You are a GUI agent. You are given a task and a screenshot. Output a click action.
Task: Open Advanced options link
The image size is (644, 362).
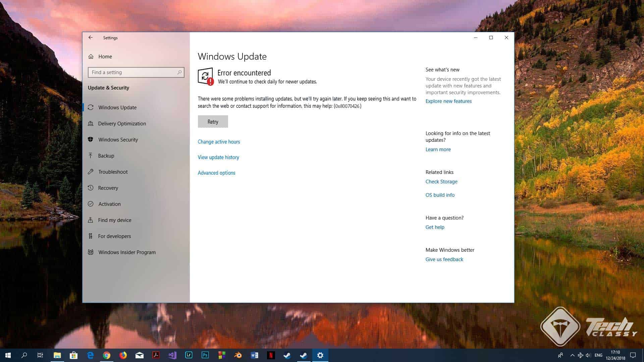tap(216, 173)
